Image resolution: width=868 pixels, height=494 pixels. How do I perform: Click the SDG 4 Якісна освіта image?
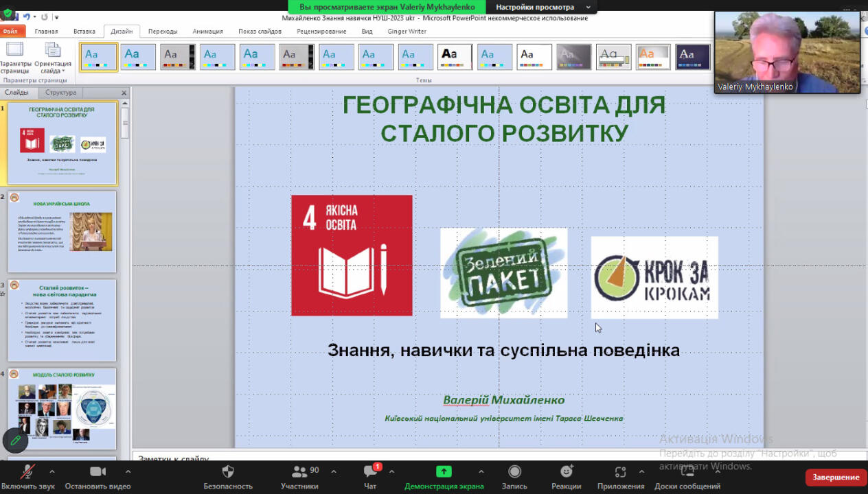(352, 255)
